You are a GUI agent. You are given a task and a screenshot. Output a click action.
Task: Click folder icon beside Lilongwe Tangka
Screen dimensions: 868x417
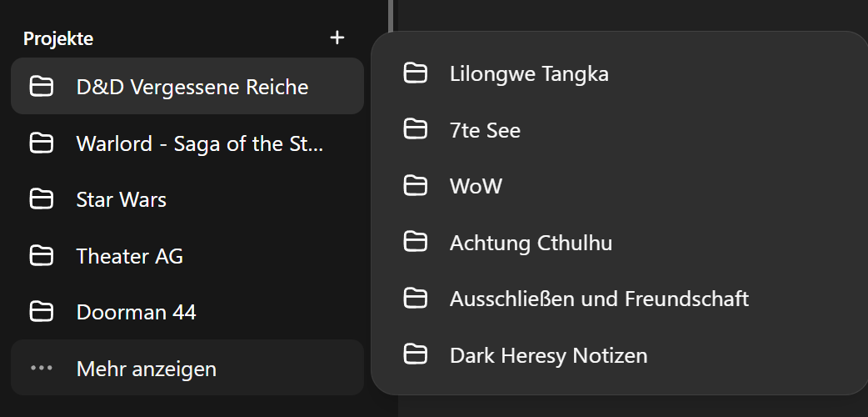415,73
